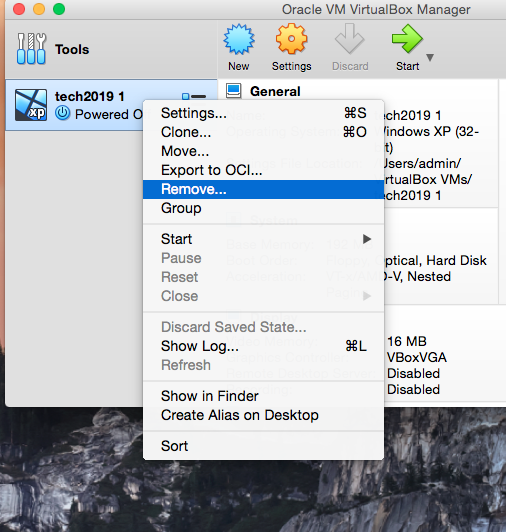The image size is (506, 532).
Task: Choose Clone... from the context menu
Action: (263, 132)
